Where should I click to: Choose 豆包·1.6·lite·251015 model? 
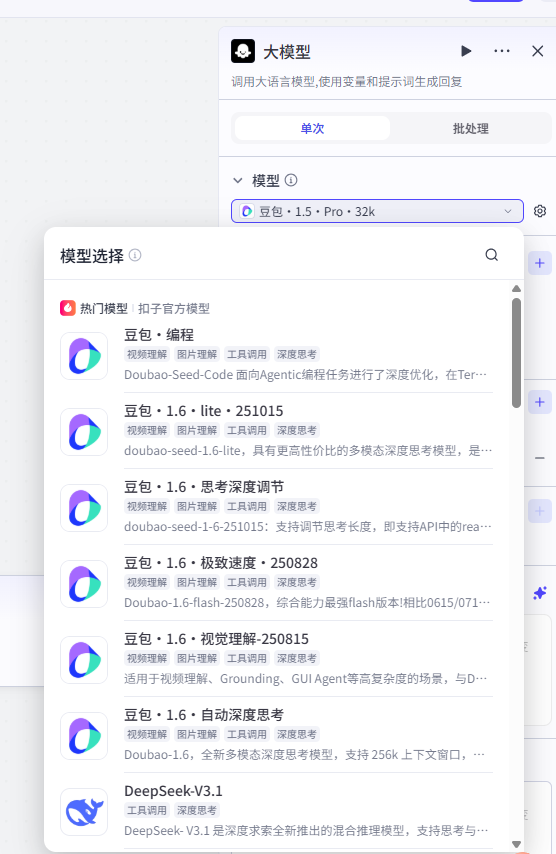point(276,431)
